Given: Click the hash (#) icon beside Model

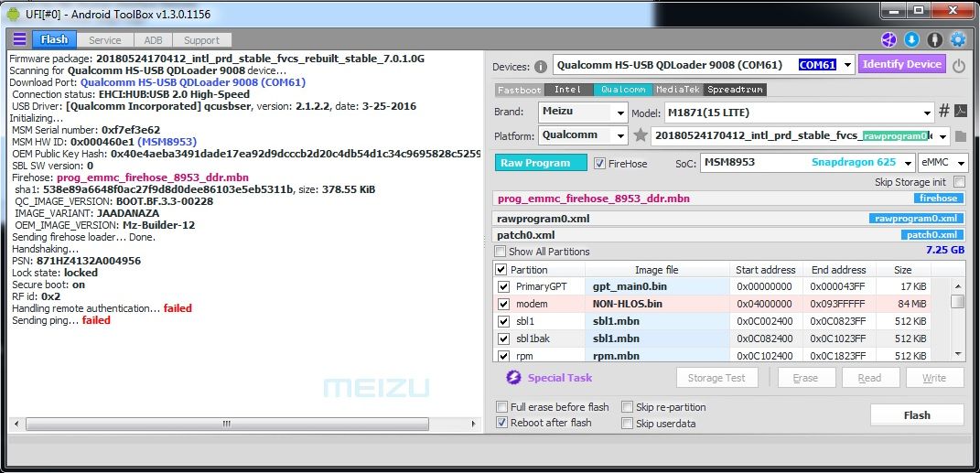Looking at the screenshot, I should pyautogui.click(x=944, y=112).
